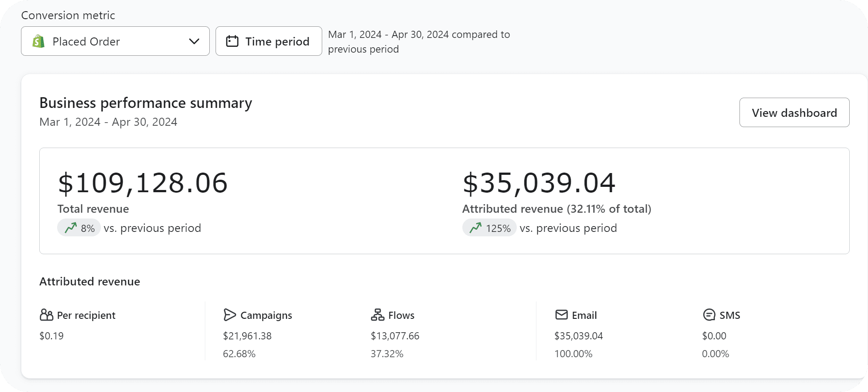Viewport: 868px width, 392px height.
Task: Click the Flows revenue value $13,077.66
Action: pos(395,336)
